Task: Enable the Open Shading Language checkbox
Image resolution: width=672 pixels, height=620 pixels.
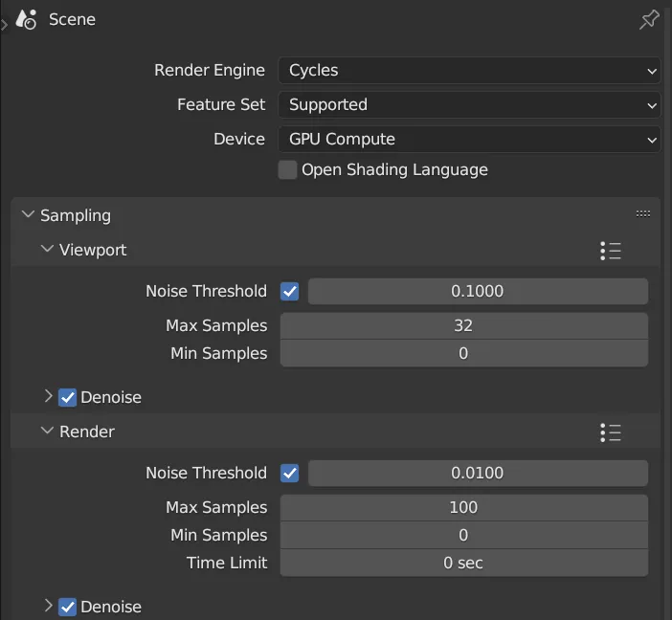Action: coord(287,169)
